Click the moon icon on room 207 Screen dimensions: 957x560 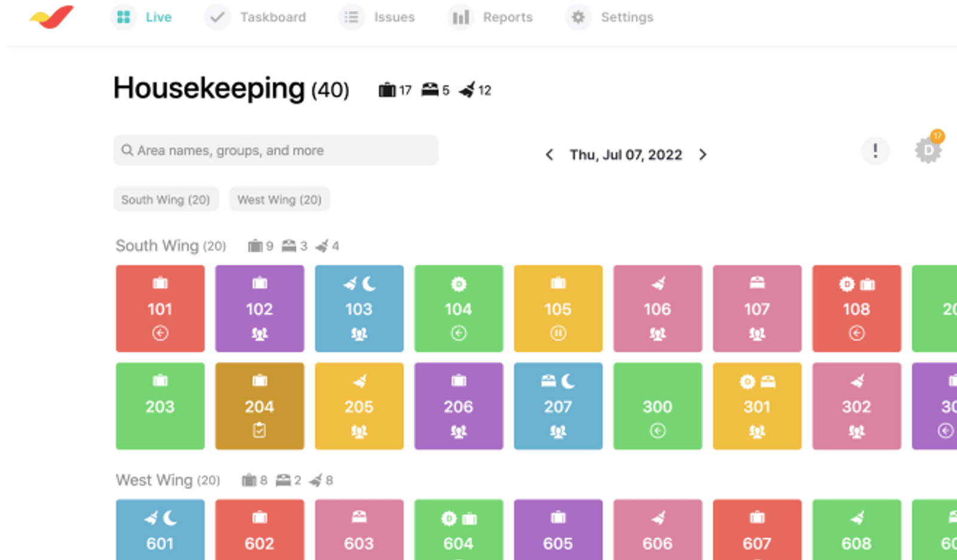(568, 381)
